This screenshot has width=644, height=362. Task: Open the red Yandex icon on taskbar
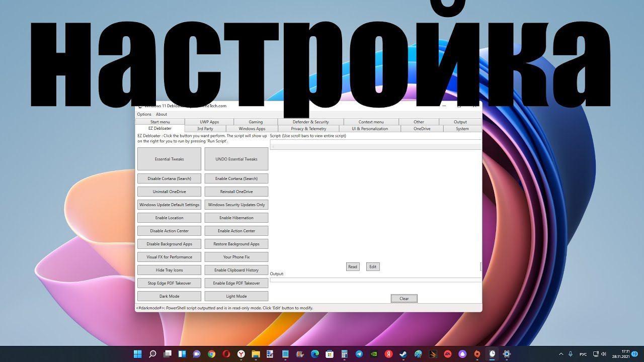(389, 354)
